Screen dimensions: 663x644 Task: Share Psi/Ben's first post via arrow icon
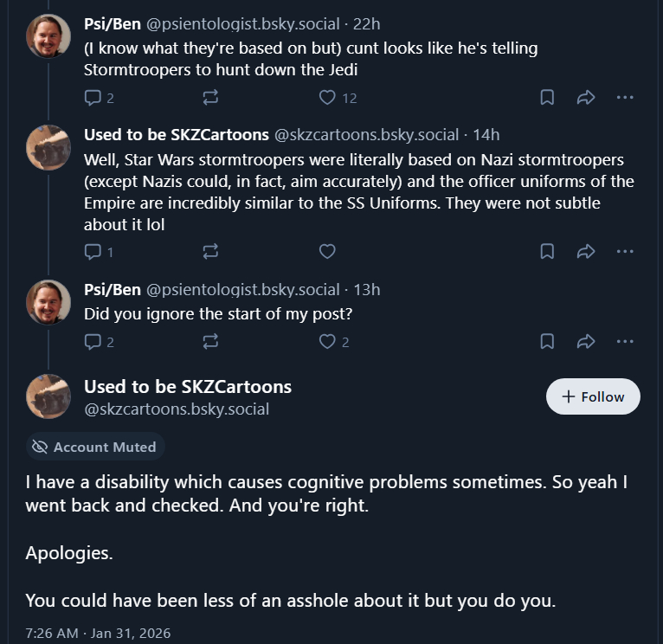pos(586,98)
